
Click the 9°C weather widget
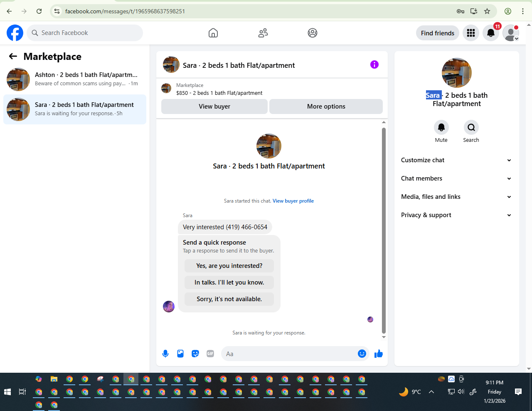click(410, 392)
